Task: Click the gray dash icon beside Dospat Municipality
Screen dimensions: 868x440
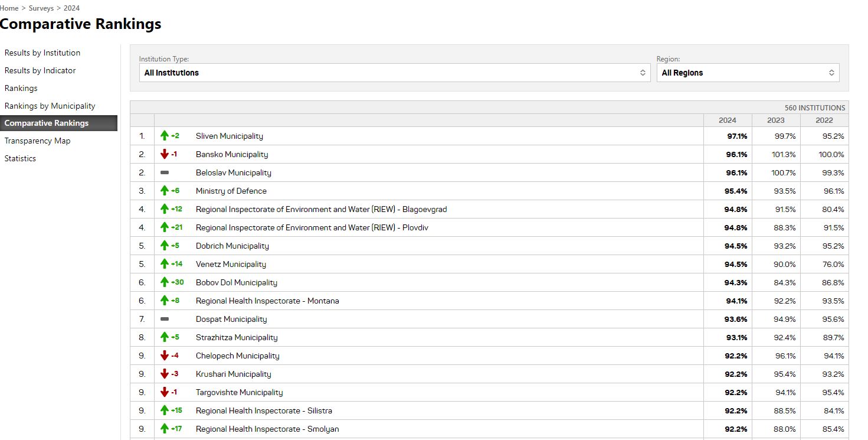Action: tap(165, 319)
